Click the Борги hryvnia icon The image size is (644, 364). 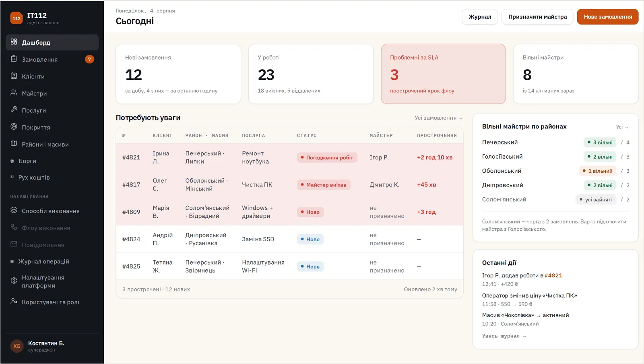[x=12, y=161]
